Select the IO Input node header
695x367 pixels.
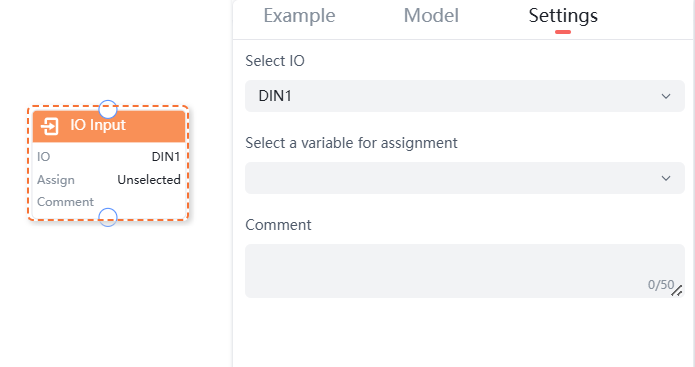[x=109, y=126]
